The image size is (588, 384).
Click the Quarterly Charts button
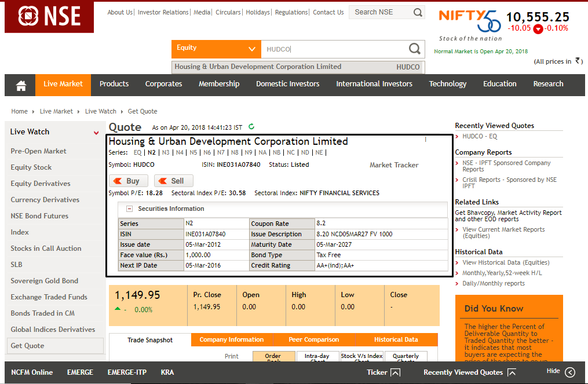406,357
